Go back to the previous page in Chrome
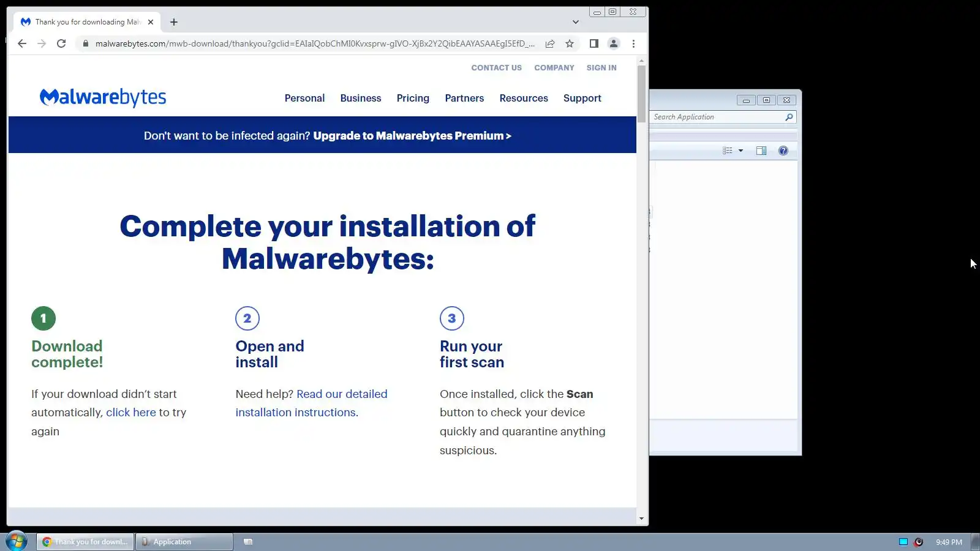The image size is (980, 551). (x=22, y=43)
